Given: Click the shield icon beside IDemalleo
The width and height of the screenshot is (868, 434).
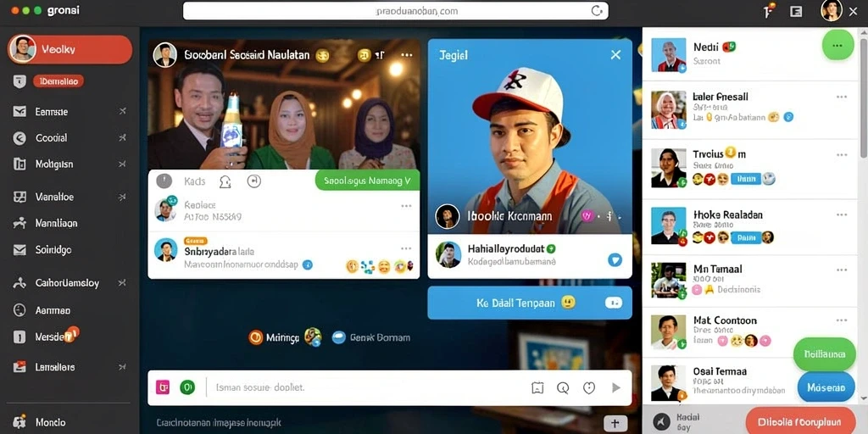Looking at the screenshot, I should coord(19,81).
